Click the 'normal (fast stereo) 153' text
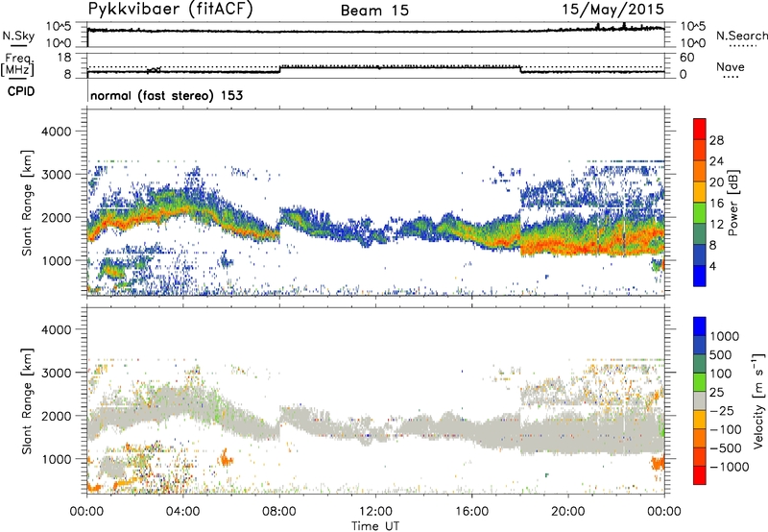The height and width of the screenshot is (532, 768). click(166, 95)
